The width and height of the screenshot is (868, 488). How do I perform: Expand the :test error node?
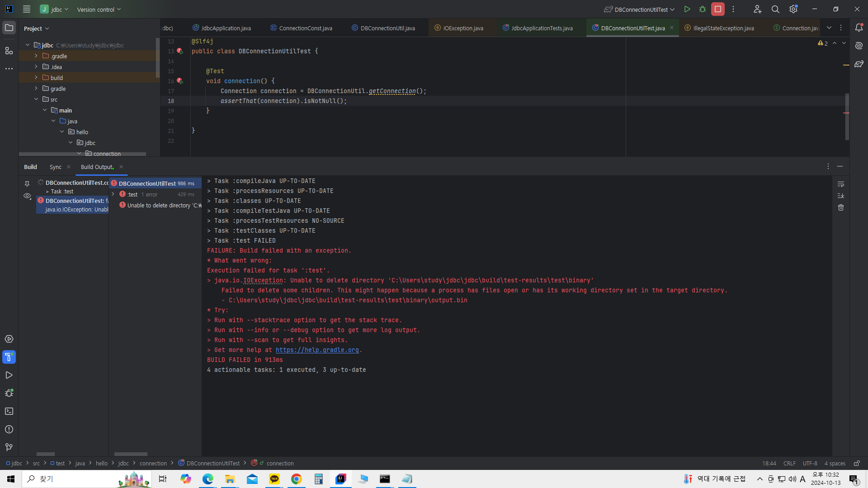[113, 194]
